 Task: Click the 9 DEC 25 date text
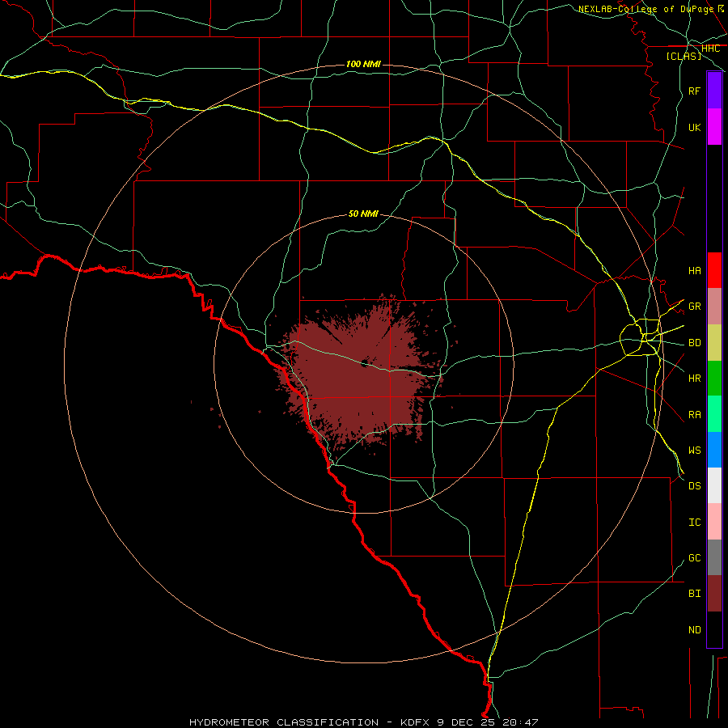(x=466, y=722)
